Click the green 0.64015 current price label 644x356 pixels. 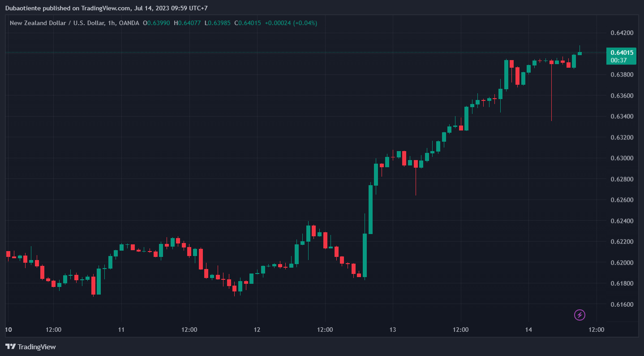[622, 52]
